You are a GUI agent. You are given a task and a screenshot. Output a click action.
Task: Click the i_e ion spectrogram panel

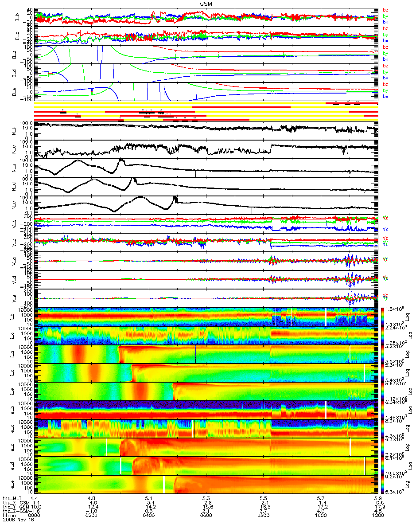click(x=206, y=391)
